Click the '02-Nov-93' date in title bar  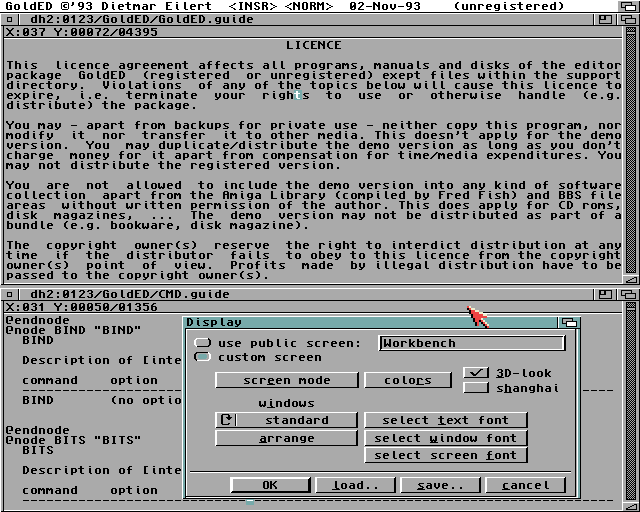point(385,6)
